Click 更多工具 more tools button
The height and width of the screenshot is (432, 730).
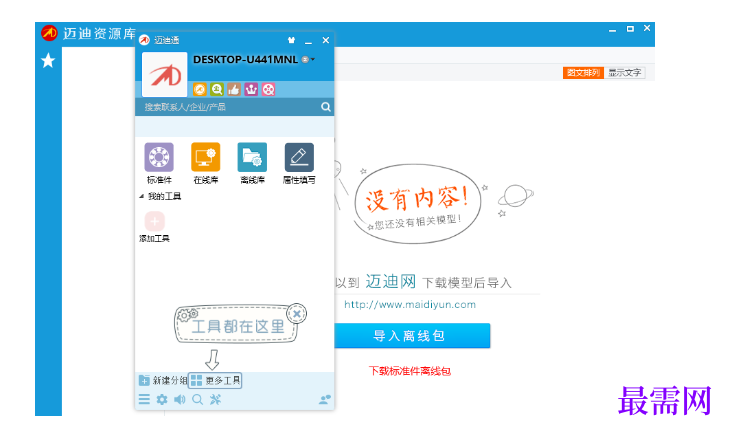pyautogui.click(x=216, y=380)
